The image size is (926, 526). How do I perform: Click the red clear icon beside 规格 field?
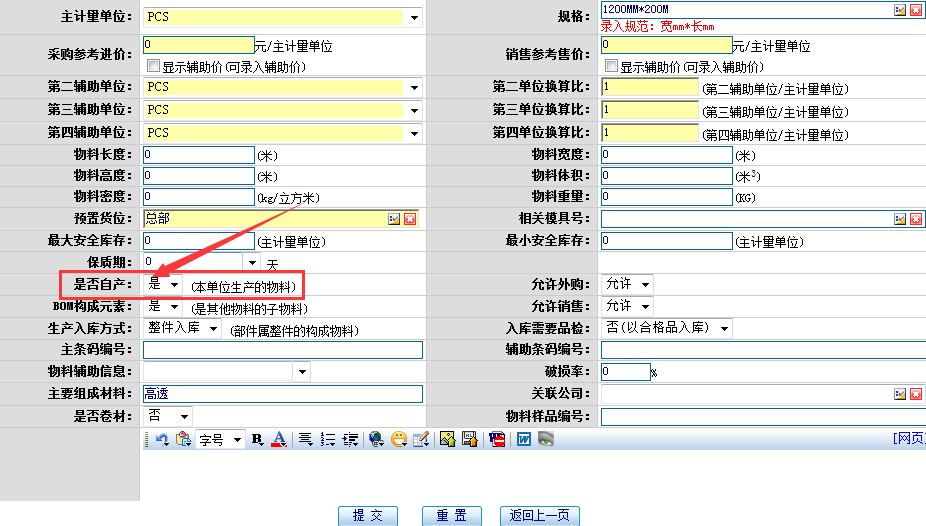coord(915,10)
